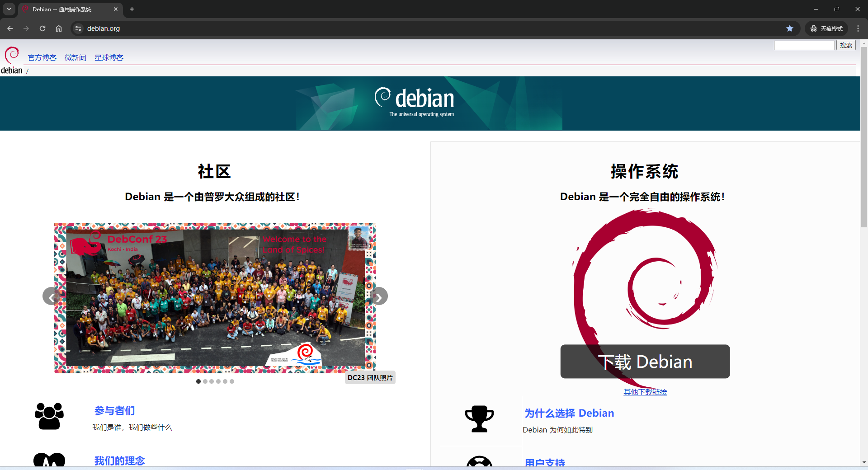Select the fourth carousel dot indicator
The image size is (868, 470).
coord(218,381)
